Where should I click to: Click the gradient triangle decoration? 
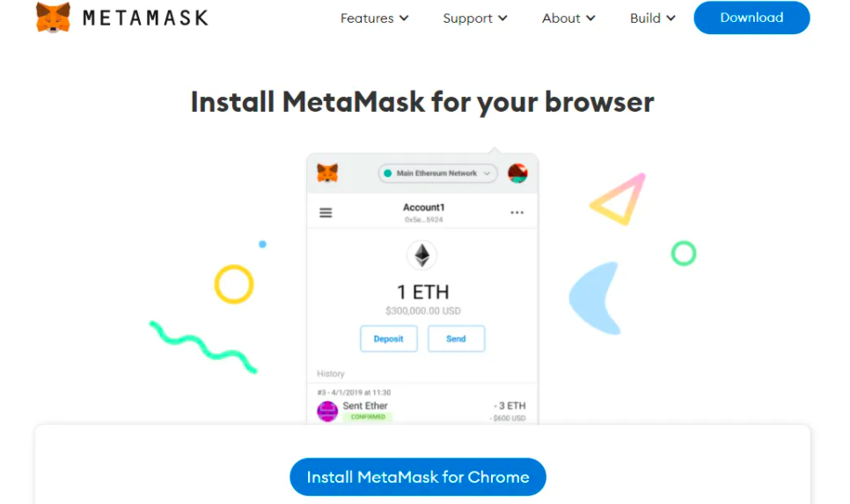pyautogui.click(x=618, y=199)
